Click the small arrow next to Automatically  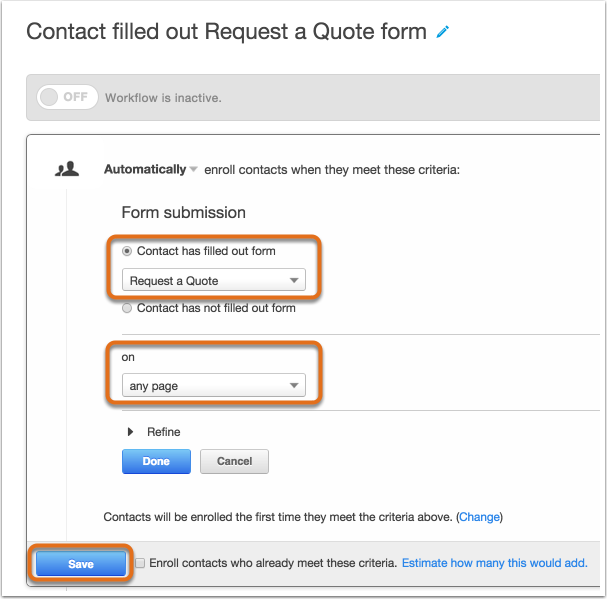(194, 170)
